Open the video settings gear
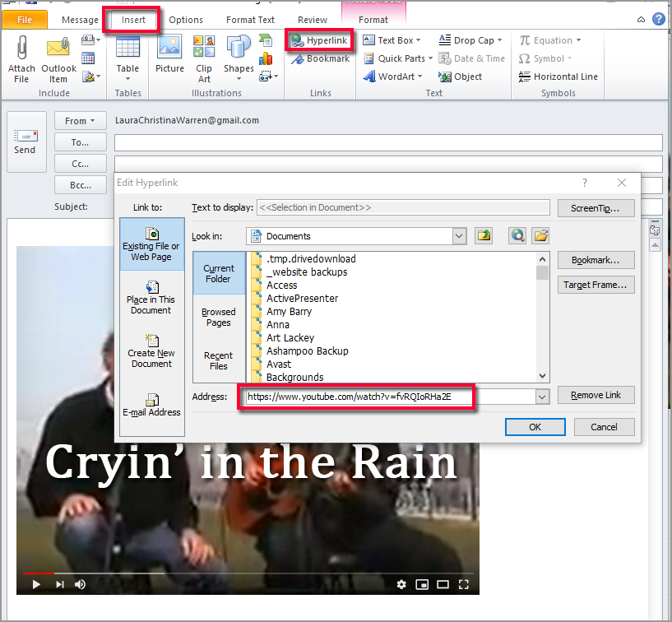 (x=401, y=584)
